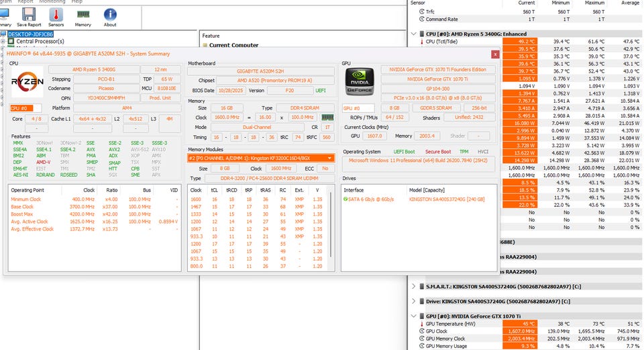Click the chip icon beside S.M.A.R.T. sensor group
This screenshot has width=644, height=350.
pos(422,286)
